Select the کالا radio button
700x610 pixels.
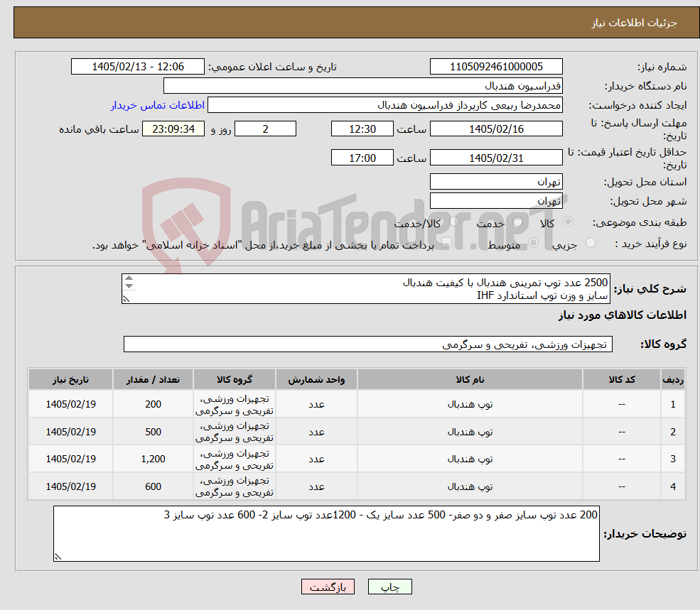coord(569,222)
